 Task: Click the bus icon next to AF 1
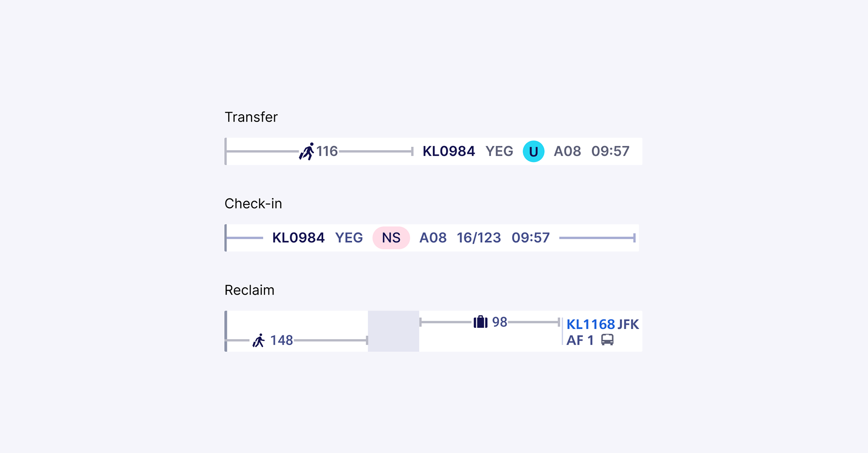[607, 340]
